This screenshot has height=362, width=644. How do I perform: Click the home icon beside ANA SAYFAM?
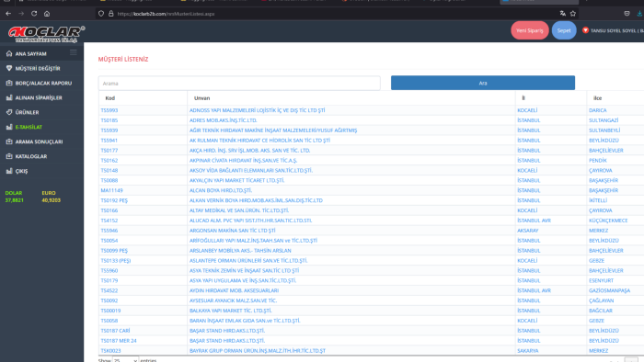click(9, 53)
